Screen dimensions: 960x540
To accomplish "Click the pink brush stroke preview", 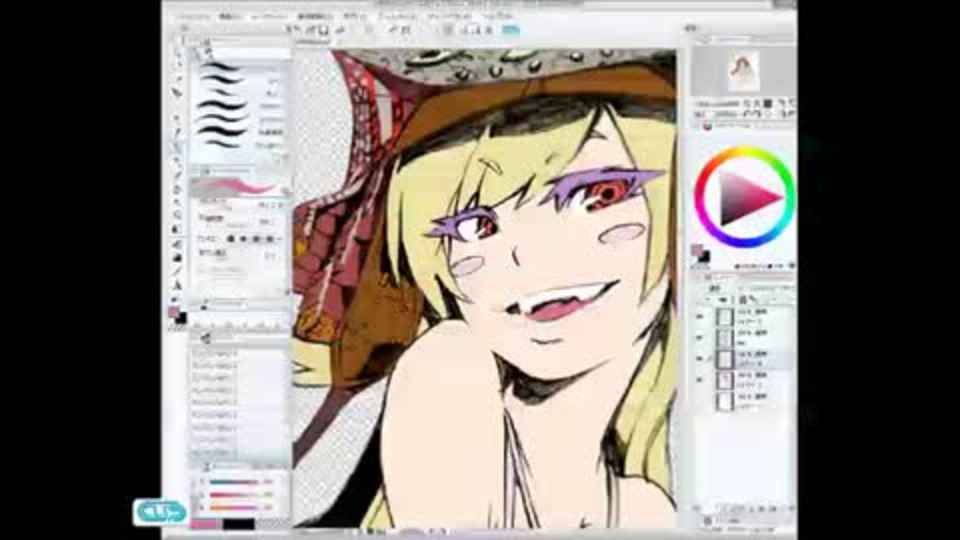I will coord(237,186).
